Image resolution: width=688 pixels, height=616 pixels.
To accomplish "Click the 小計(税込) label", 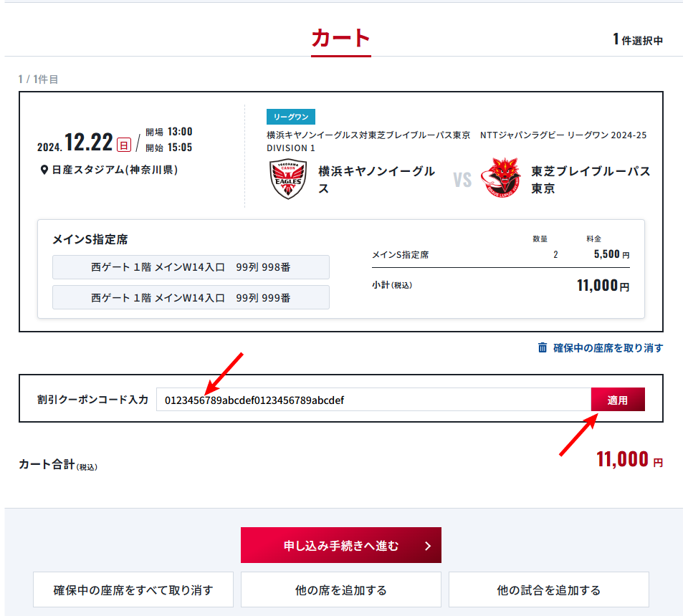I will pyautogui.click(x=392, y=285).
